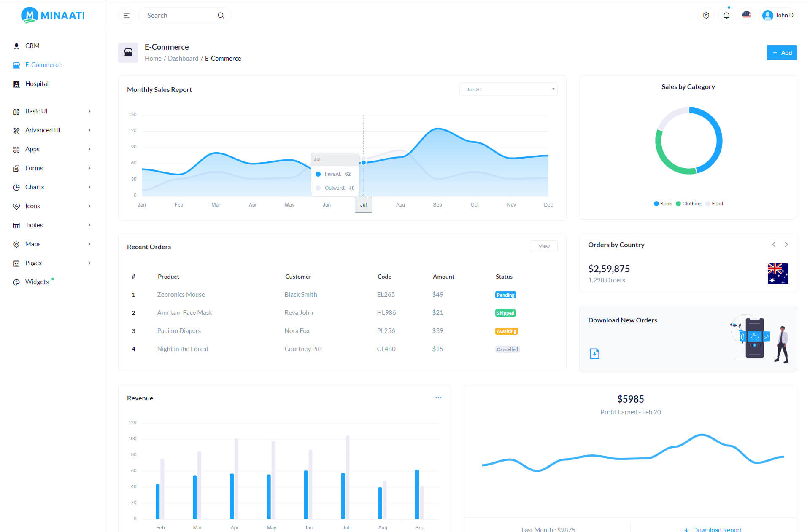This screenshot has height=532, width=810.
Task: Toggle the Food series in the chart legend
Action: point(714,204)
